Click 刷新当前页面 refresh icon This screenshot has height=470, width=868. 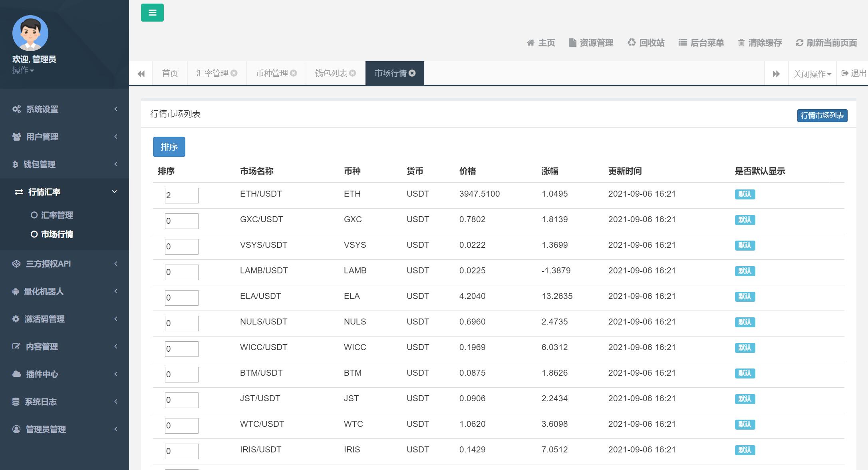click(x=826, y=43)
